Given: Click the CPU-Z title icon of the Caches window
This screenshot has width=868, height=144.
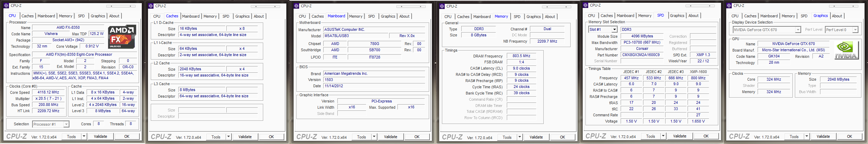Looking at the screenshot, I should [x=151, y=6].
